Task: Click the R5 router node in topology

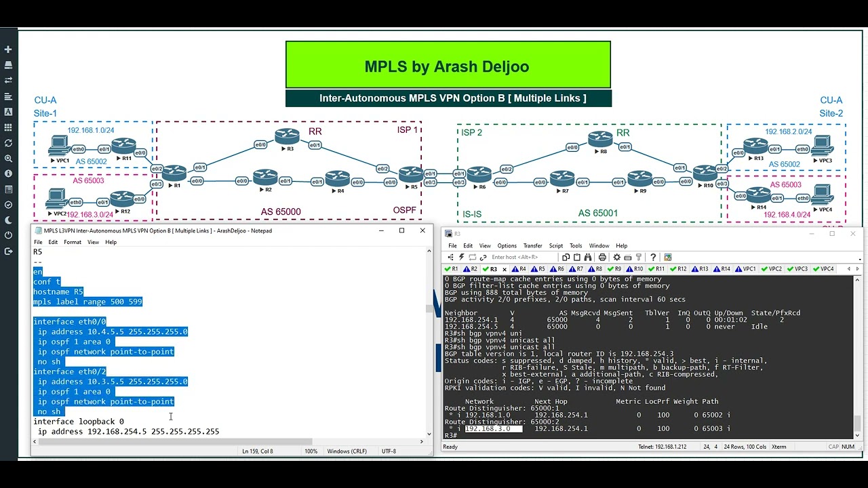Action: [411, 174]
